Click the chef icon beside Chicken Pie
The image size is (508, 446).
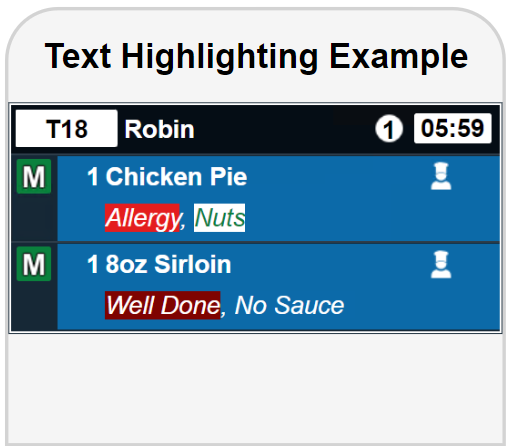pos(441,176)
